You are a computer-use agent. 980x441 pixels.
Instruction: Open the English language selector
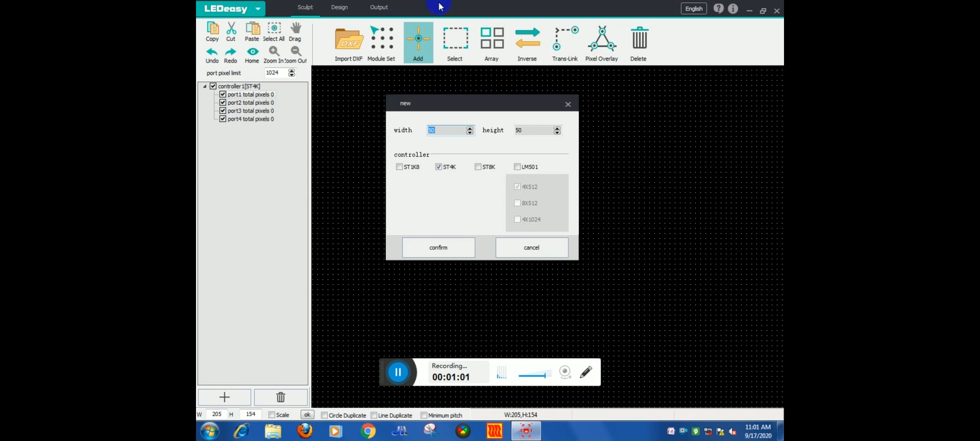(693, 8)
